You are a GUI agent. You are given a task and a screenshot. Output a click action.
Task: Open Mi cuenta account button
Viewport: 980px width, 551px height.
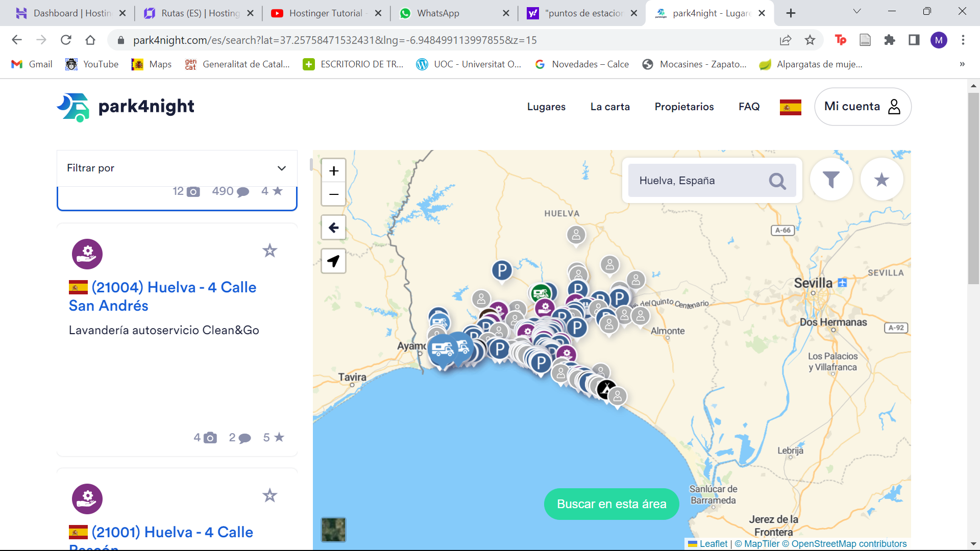coord(863,107)
